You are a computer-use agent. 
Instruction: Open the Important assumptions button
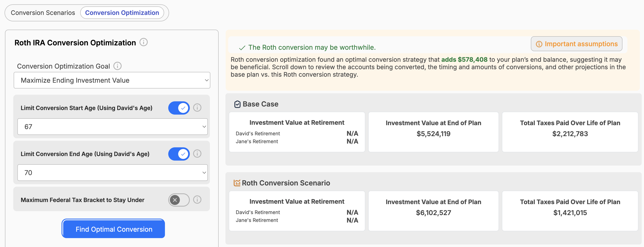[x=576, y=44]
